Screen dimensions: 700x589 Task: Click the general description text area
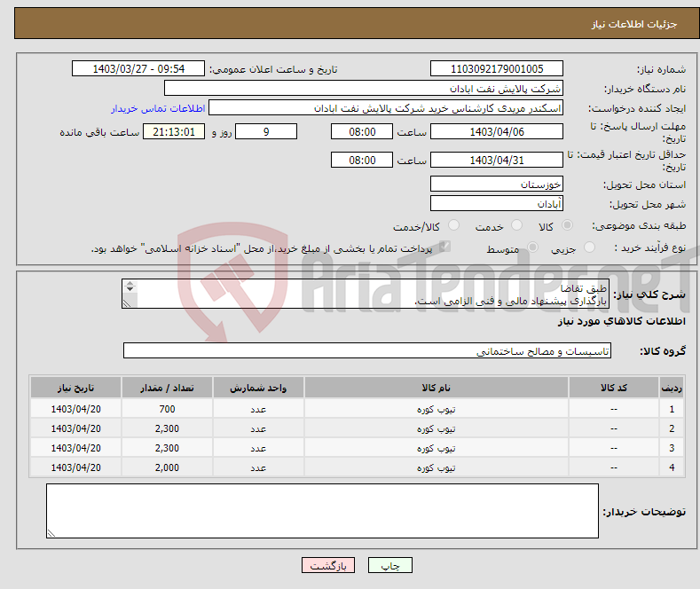(366, 294)
